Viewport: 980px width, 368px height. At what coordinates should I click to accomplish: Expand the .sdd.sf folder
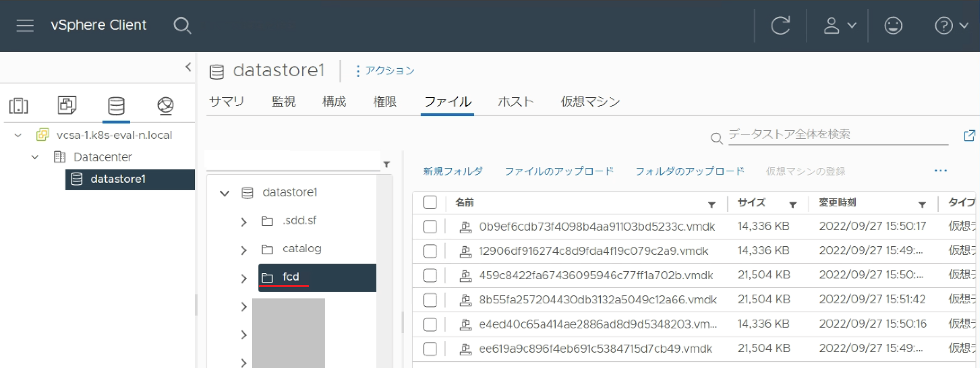pyautogui.click(x=244, y=222)
